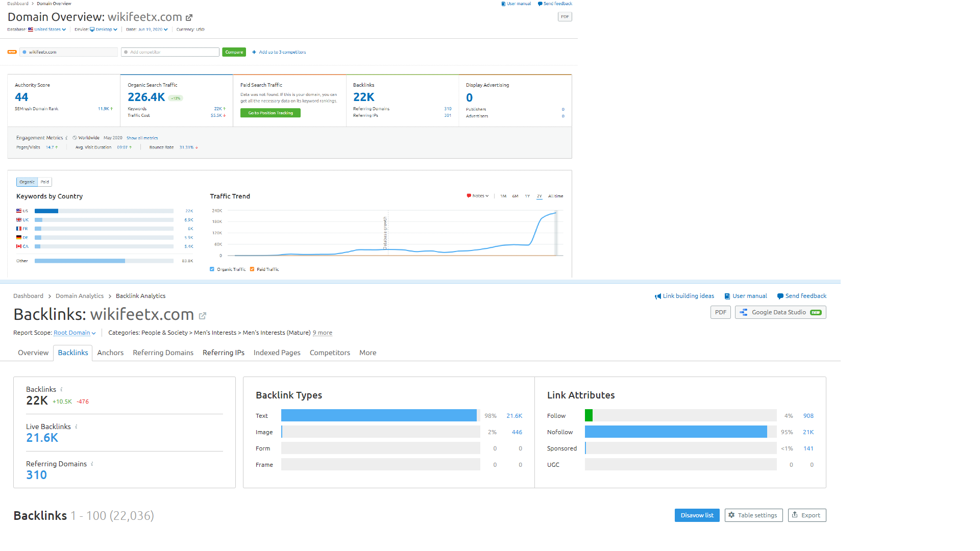Image resolution: width=980 pixels, height=551 pixels.
Task: Click User manual book icon in Backlink Analytics header
Action: [727, 296]
